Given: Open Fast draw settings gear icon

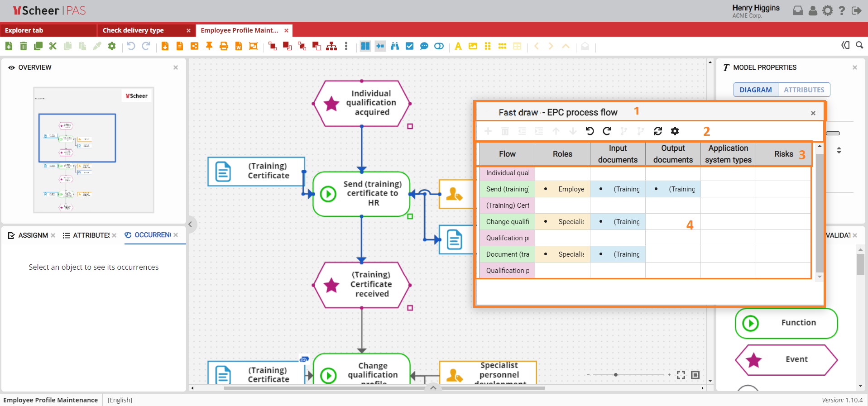Looking at the screenshot, I should click(x=675, y=131).
